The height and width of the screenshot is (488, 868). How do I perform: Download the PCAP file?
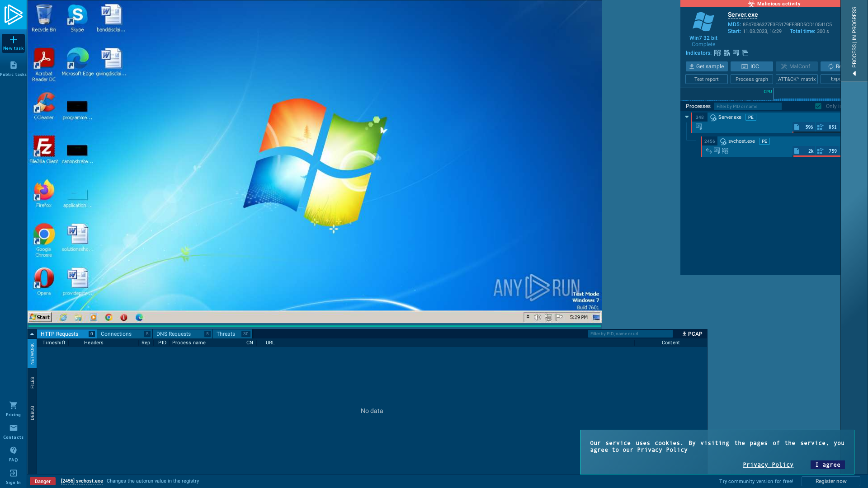[692, 334]
